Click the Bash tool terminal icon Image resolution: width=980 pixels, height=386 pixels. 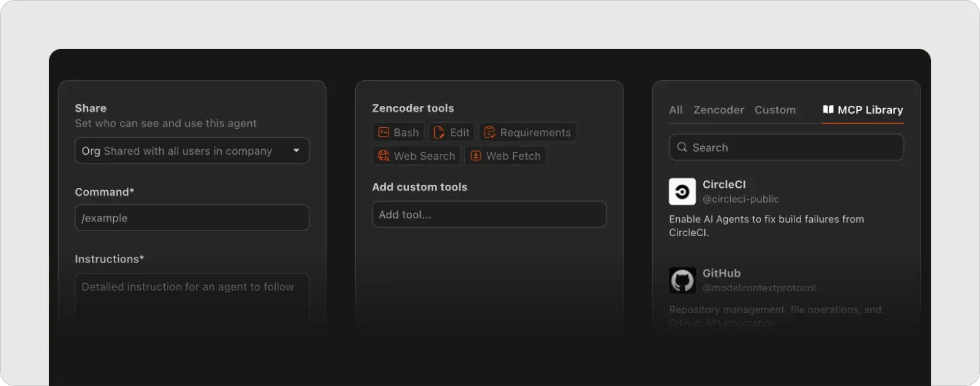383,132
